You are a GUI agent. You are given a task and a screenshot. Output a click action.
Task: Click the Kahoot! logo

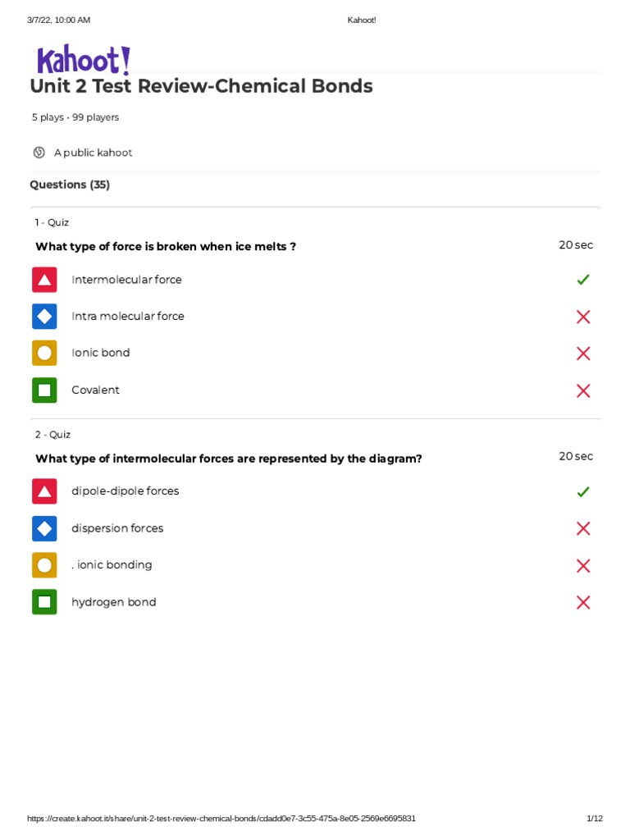pyautogui.click(x=83, y=60)
